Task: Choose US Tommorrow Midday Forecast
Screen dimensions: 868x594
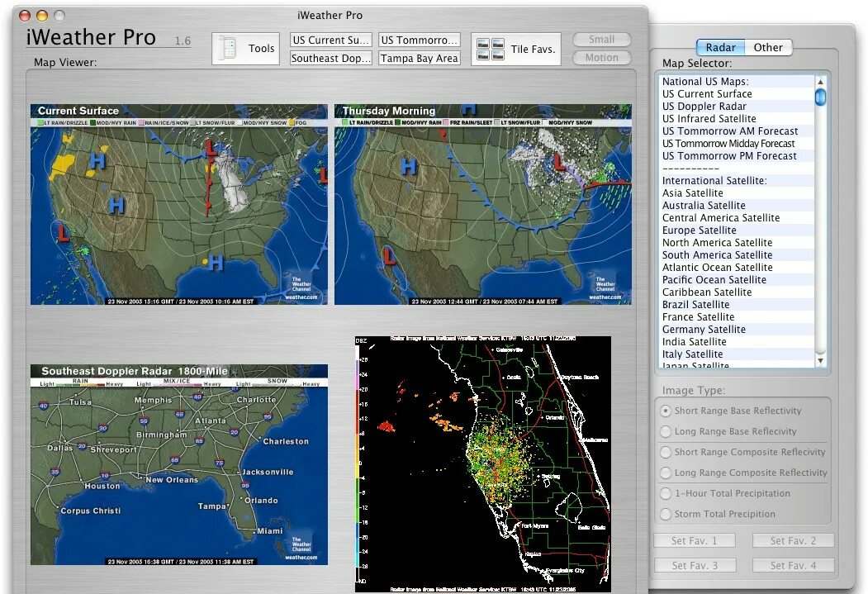Action: click(736, 144)
